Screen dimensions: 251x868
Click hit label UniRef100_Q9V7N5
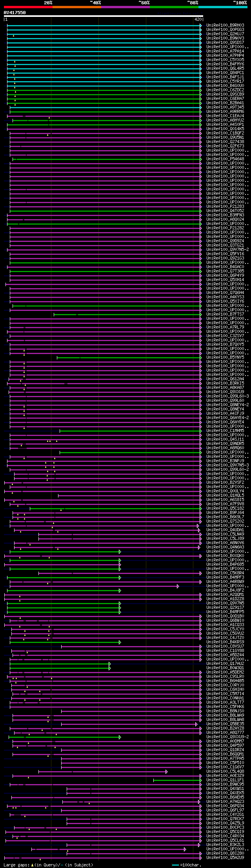click(225, 603)
